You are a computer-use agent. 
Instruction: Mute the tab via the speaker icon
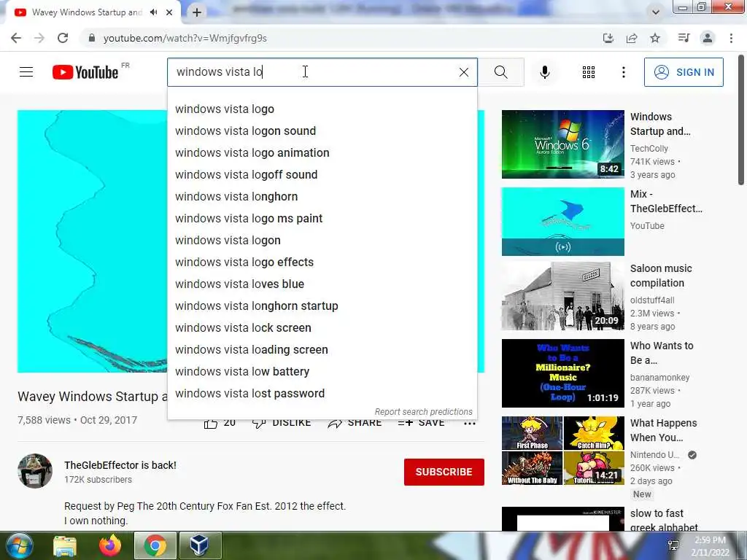point(153,12)
